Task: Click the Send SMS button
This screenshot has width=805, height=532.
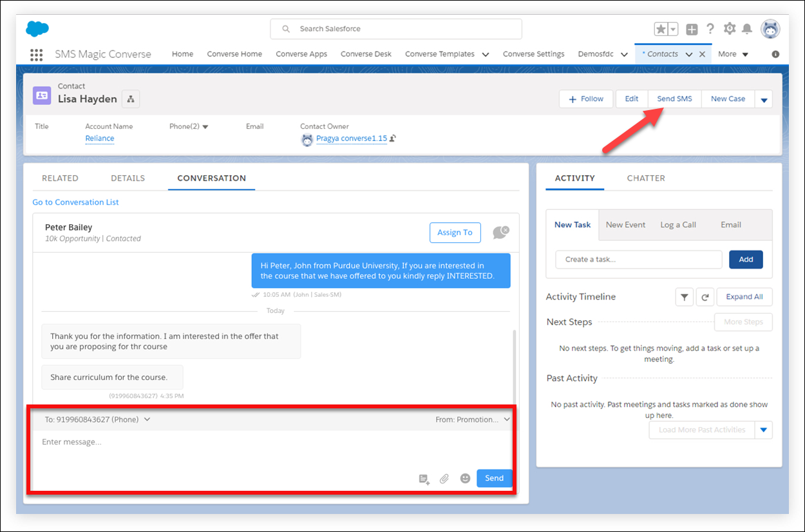Action: [674, 99]
